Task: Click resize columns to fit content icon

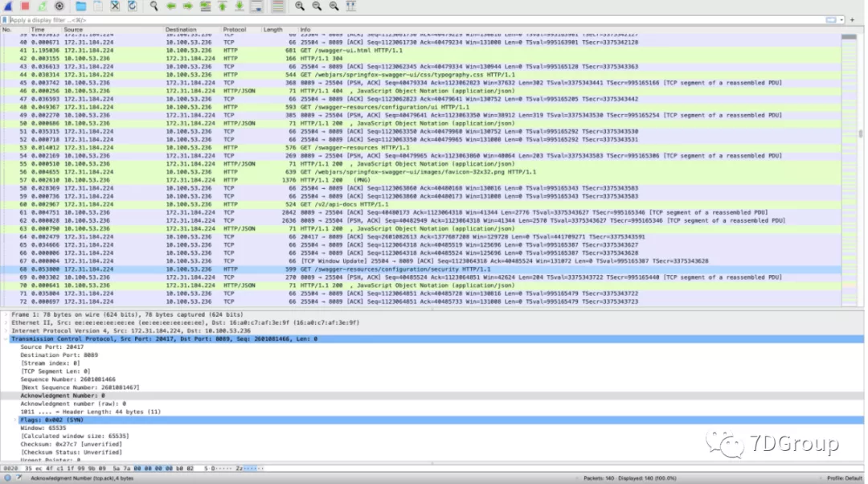Action: [x=351, y=6]
